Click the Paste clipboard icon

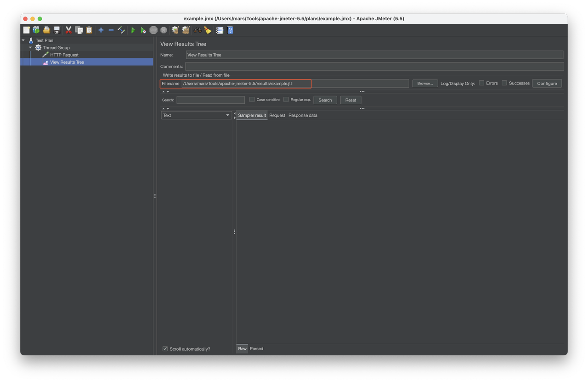pos(89,30)
